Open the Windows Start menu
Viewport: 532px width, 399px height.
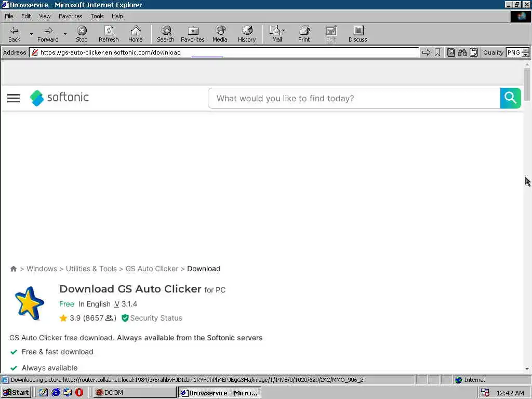point(16,393)
